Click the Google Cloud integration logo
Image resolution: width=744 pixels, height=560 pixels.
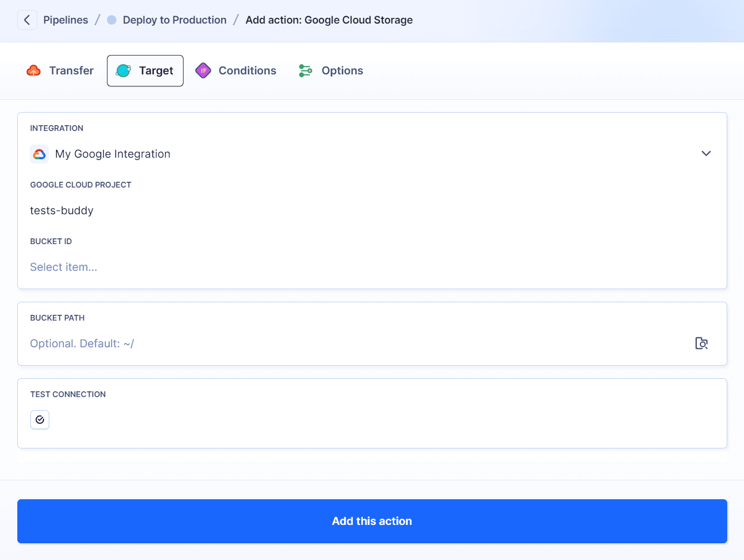coord(39,153)
